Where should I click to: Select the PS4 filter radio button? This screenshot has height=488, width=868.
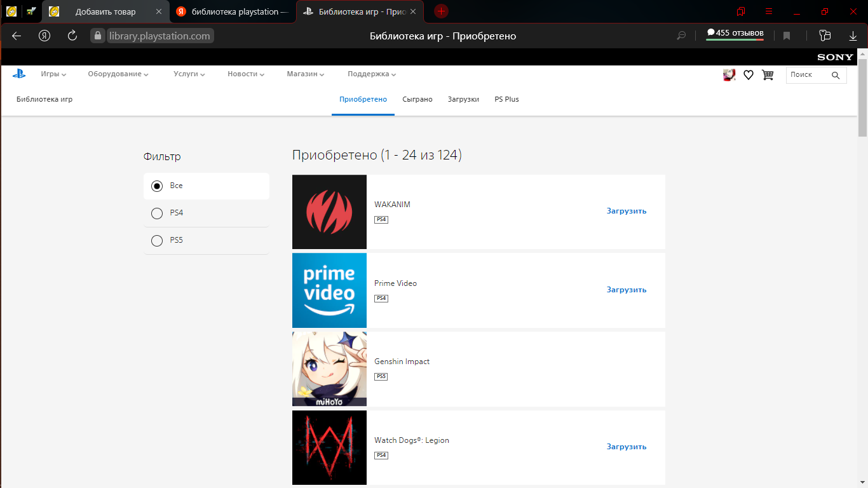tap(157, 213)
